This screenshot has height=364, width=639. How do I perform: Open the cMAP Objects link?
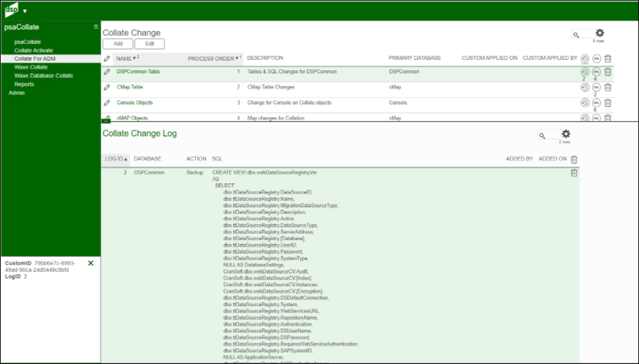click(x=132, y=118)
